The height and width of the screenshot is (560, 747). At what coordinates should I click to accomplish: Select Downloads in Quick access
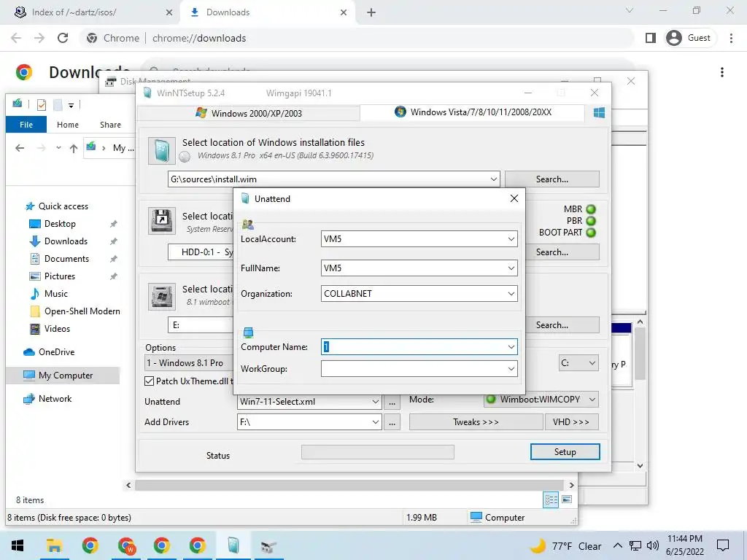tap(66, 241)
